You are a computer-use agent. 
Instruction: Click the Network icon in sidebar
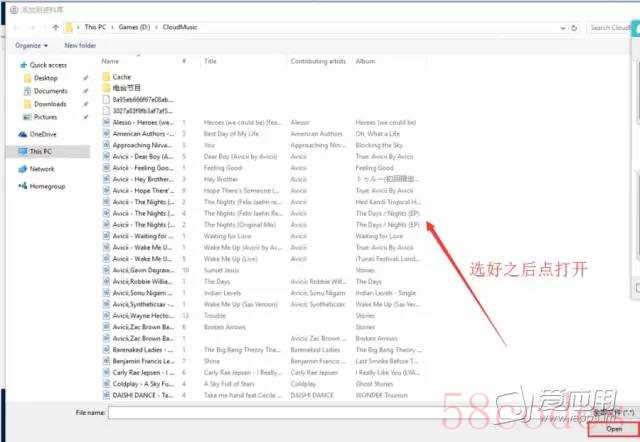pyautogui.click(x=23, y=169)
